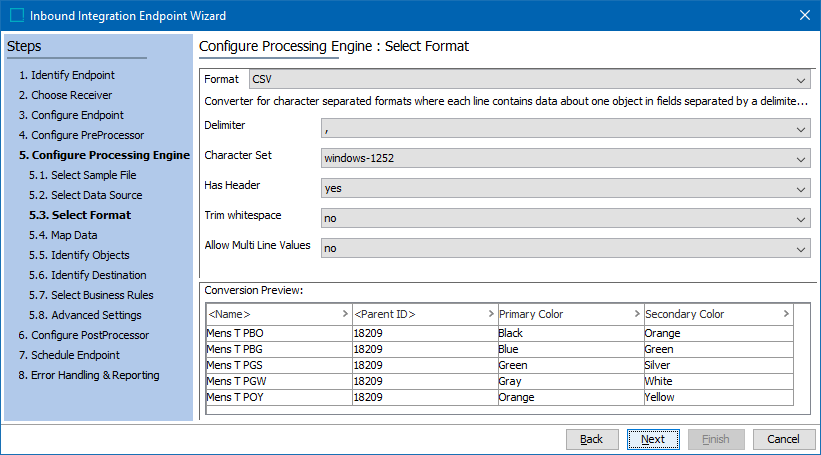Expand the Delimiter dropdown
This screenshot has width=821, height=455.
(802, 129)
